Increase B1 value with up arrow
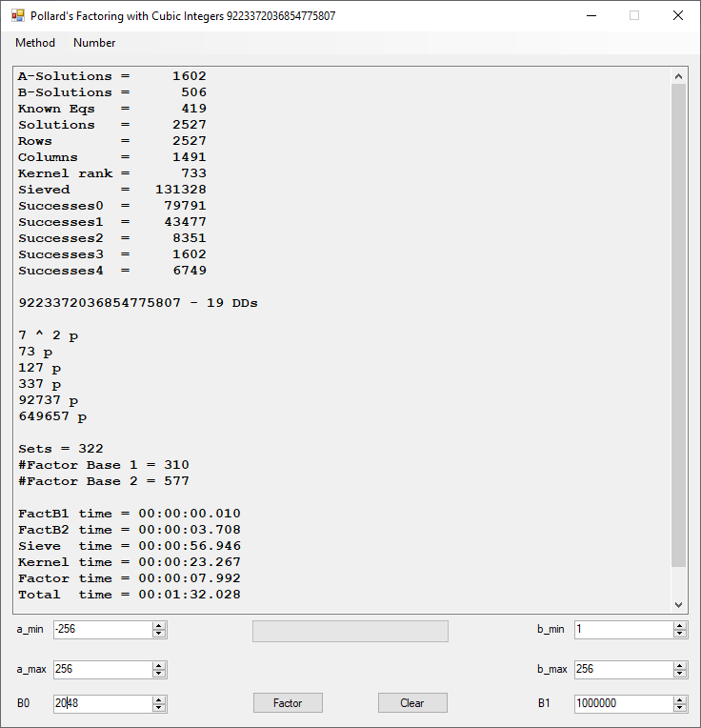The height and width of the screenshot is (728, 701). click(679, 699)
